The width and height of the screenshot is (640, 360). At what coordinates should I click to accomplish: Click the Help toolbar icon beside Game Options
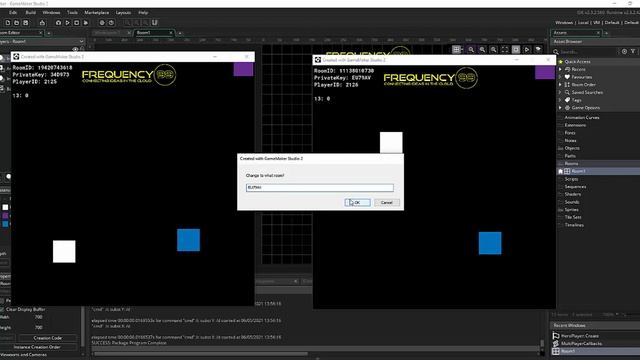click(x=111, y=23)
